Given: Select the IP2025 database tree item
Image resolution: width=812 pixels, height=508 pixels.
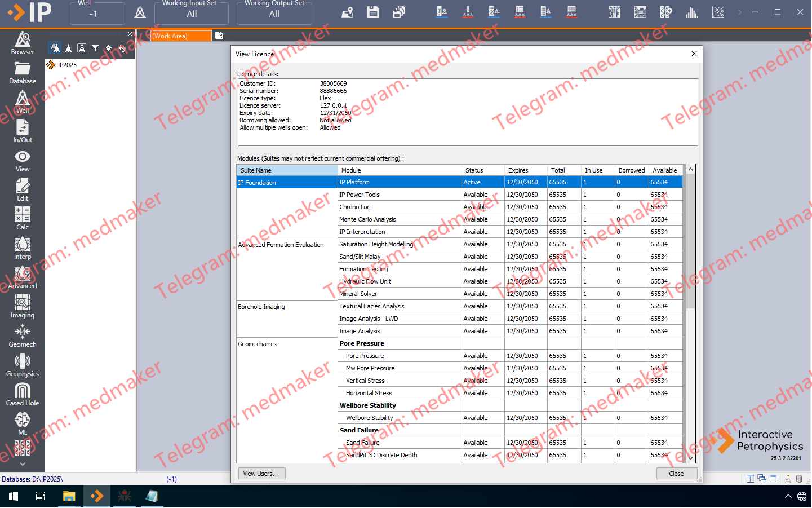Looking at the screenshot, I should pos(67,65).
